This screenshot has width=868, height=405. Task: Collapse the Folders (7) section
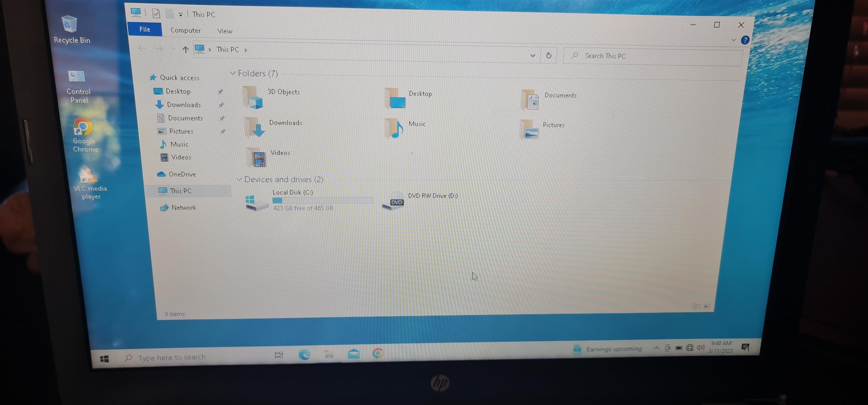coord(233,73)
